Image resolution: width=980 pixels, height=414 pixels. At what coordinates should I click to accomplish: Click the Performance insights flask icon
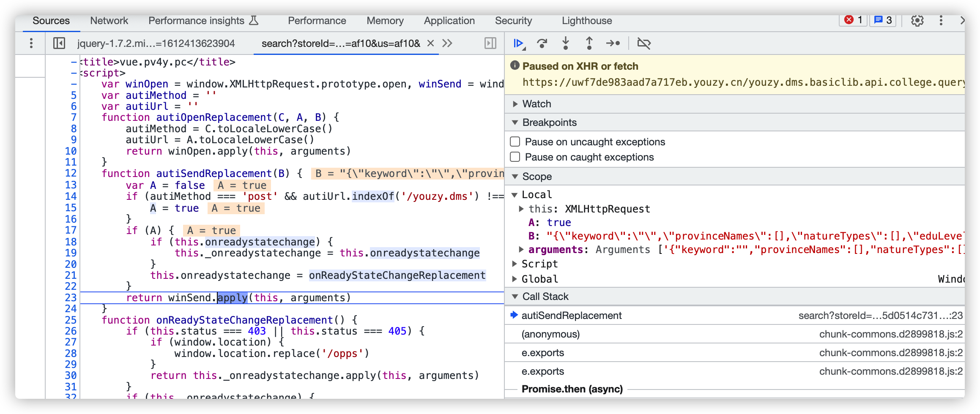click(254, 20)
